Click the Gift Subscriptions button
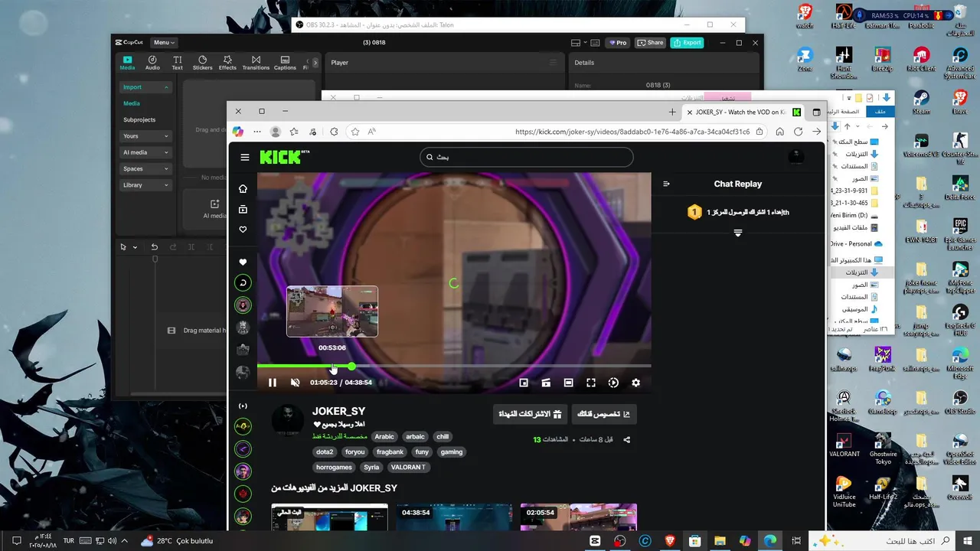The image size is (980, 551). 531,414
